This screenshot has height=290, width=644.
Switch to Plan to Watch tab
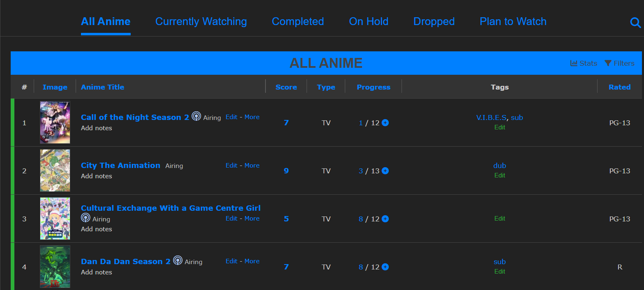[513, 21]
